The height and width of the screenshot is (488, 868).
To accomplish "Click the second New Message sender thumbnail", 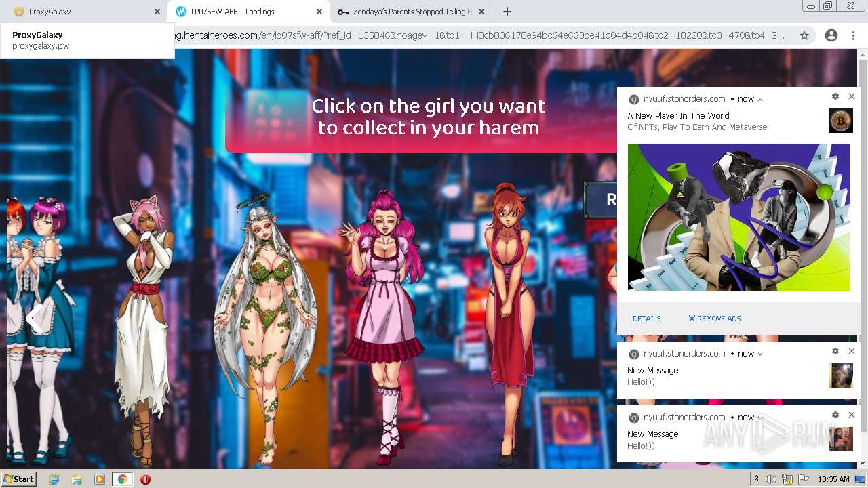I will (x=841, y=439).
